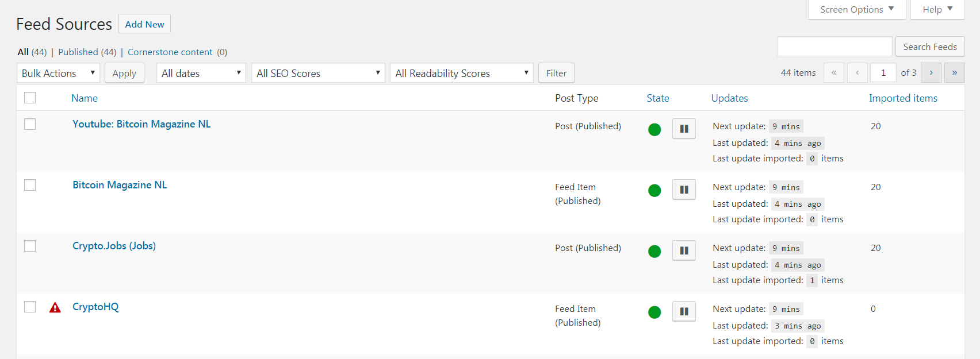Open the All Readability Scores dropdown
This screenshot has height=359, width=980.
(x=462, y=73)
